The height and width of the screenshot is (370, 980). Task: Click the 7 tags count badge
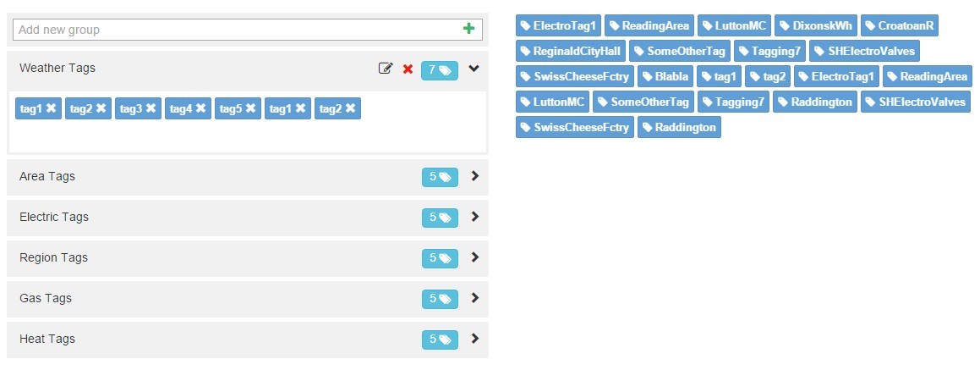pyautogui.click(x=440, y=69)
